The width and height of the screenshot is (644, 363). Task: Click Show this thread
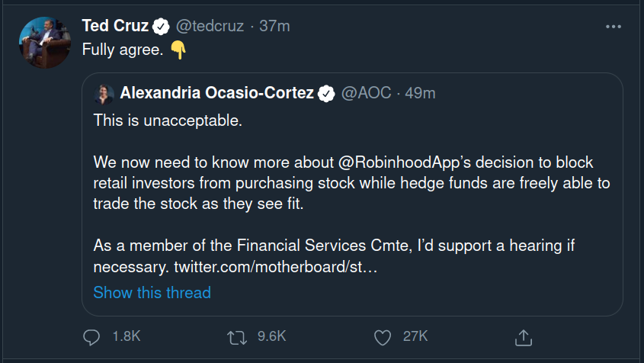(x=152, y=292)
